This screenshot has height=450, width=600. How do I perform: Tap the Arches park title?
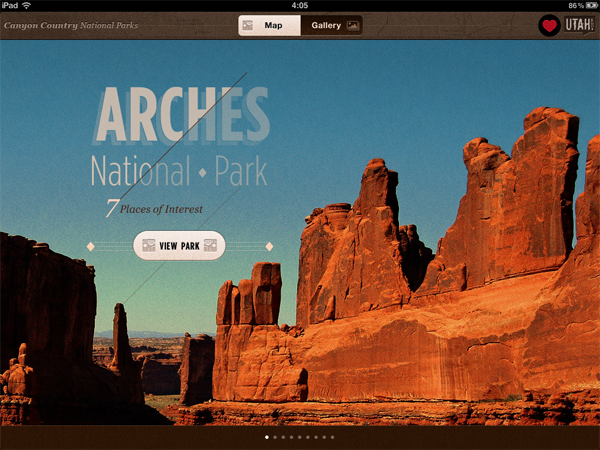click(x=181, y=115)
